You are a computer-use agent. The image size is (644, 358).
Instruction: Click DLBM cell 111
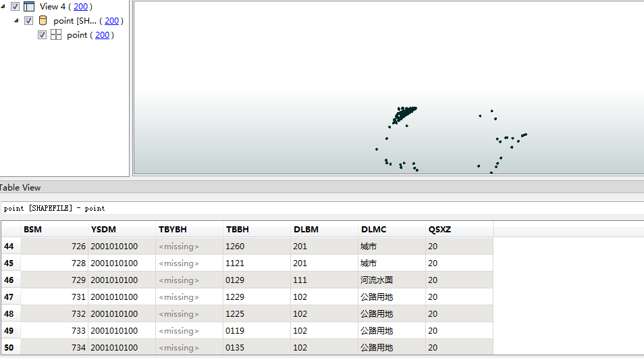(325, 280)
